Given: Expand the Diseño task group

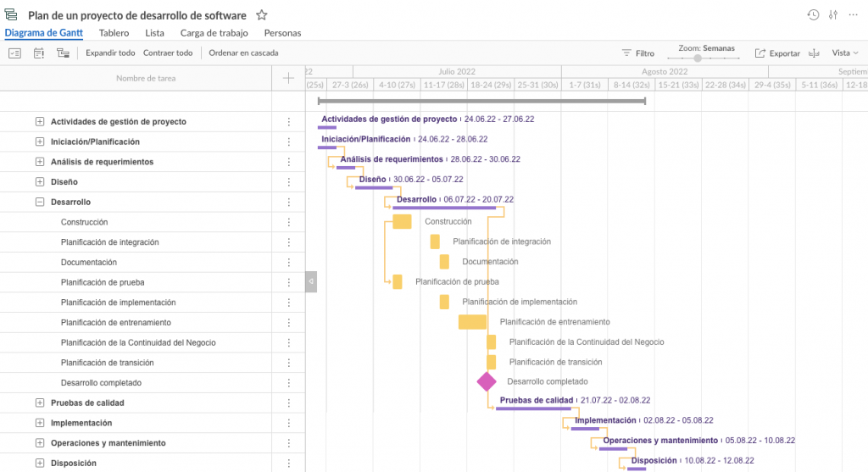Looking at the screenshot, I should tap(39, 182).
